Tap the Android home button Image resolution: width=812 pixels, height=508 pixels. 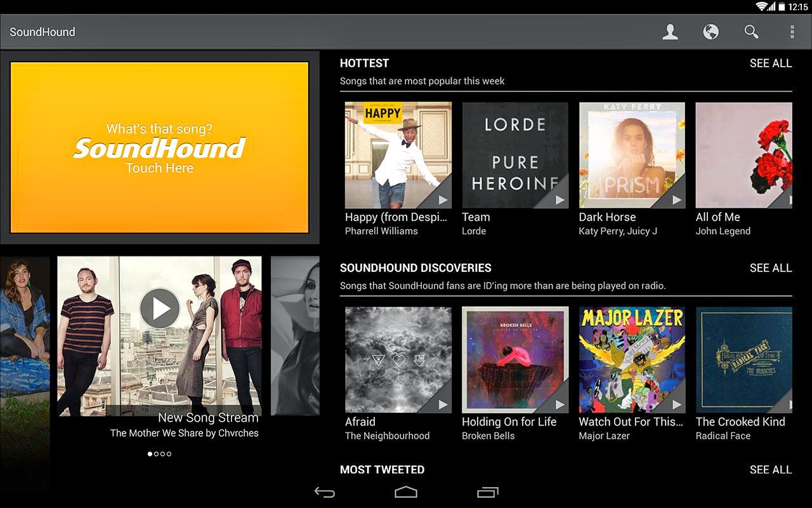click(x=406, y=492)
